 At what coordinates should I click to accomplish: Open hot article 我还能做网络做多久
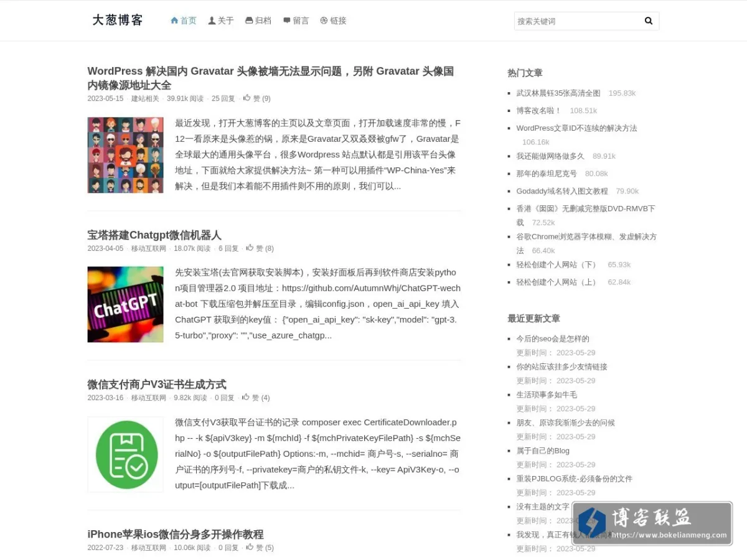click(x=550, y=156)
